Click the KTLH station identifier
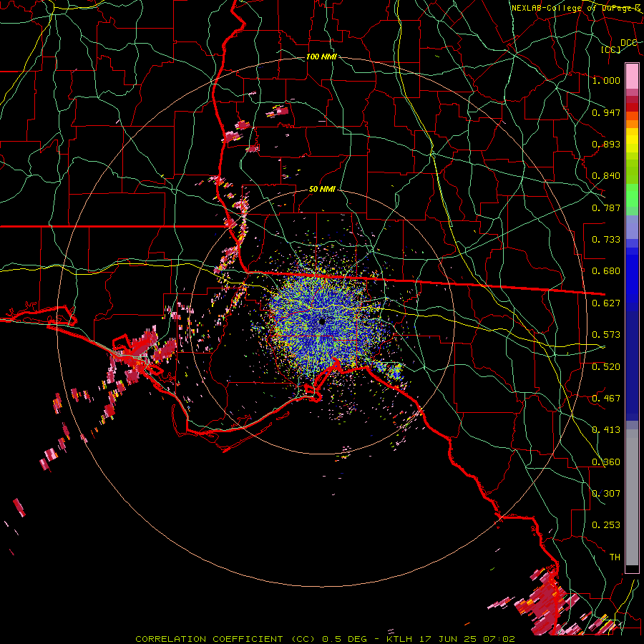This screenshot has width=644, height=644. 399,639
